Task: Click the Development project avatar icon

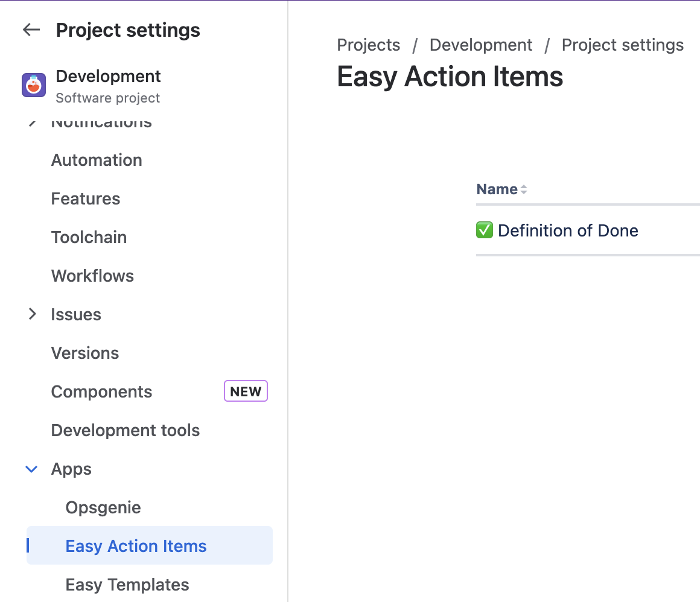Action: 34,86
